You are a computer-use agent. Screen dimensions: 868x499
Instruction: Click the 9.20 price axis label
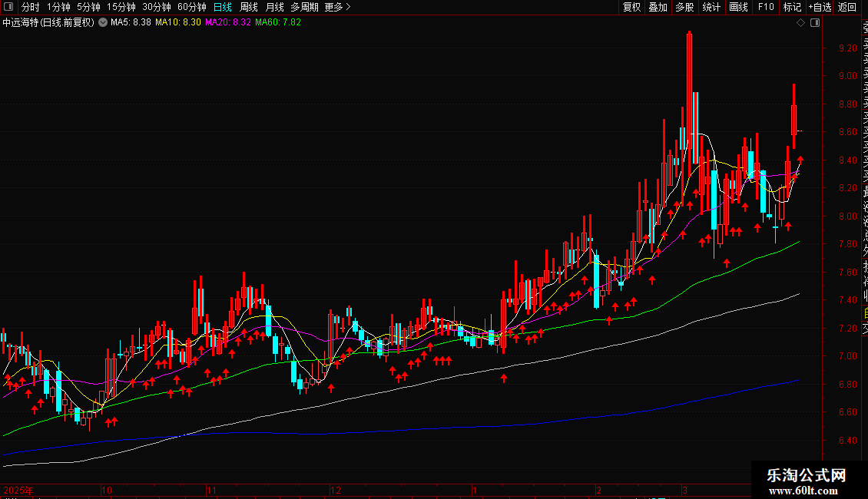pyautogui.click(x=847, y=48)
